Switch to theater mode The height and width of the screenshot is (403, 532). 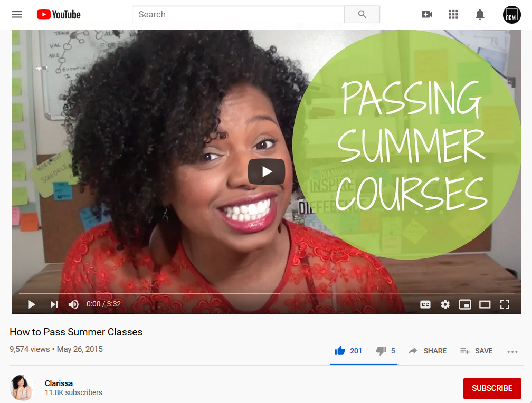tap(484, 304)
